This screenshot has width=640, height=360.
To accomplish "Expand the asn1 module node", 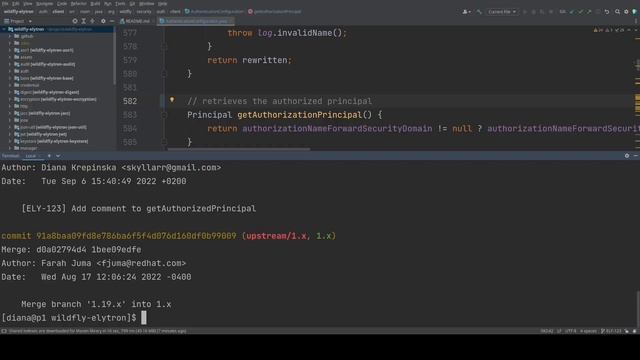I will [10, 50].
